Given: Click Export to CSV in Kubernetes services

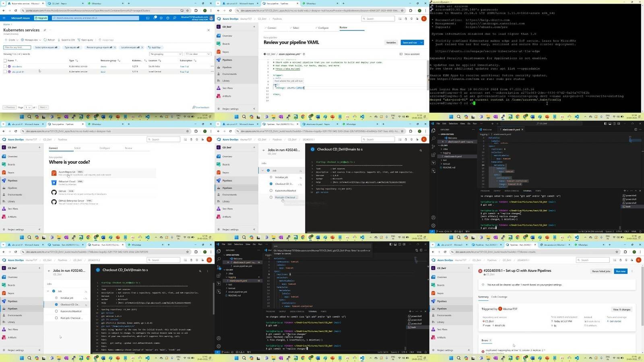Looking at the screenshot, I should 67,40.
